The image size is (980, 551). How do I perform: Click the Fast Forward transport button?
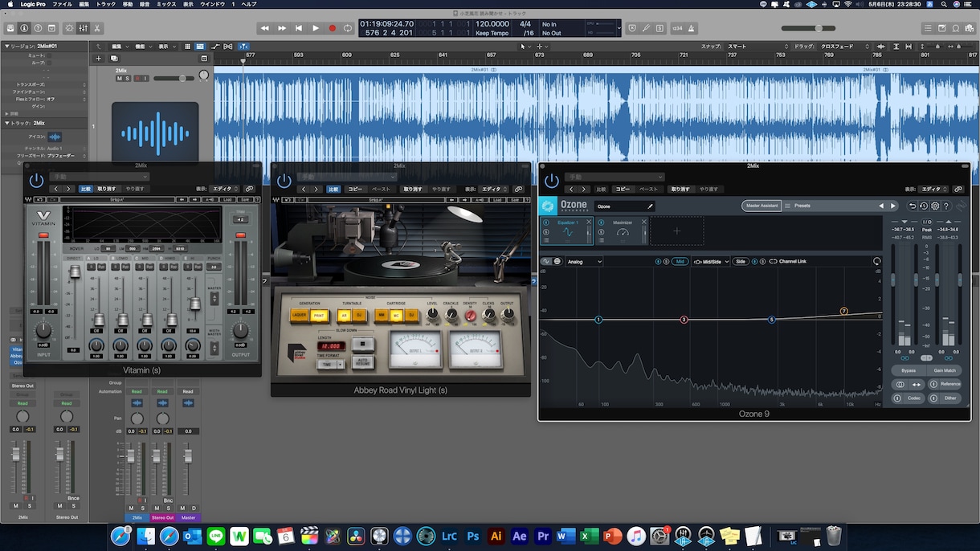click(282, 28)
